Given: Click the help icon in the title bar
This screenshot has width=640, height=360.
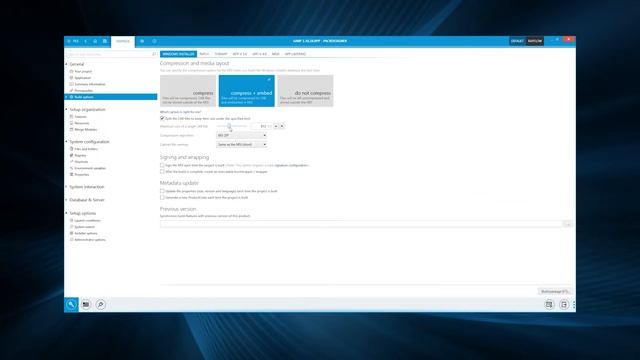Looking at the screenshot, I should pyautogui.click(x=154, y=41).
